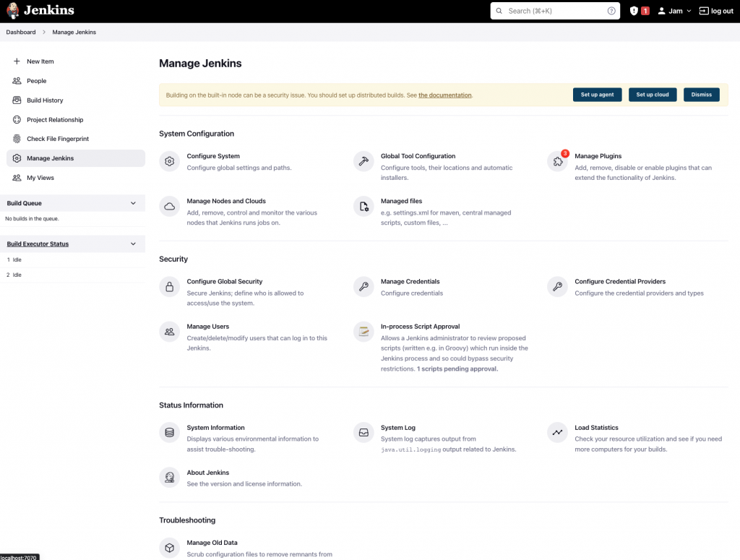Click the Load Statistics graph icon
740x560 pixels.
[x=557, y=433]
